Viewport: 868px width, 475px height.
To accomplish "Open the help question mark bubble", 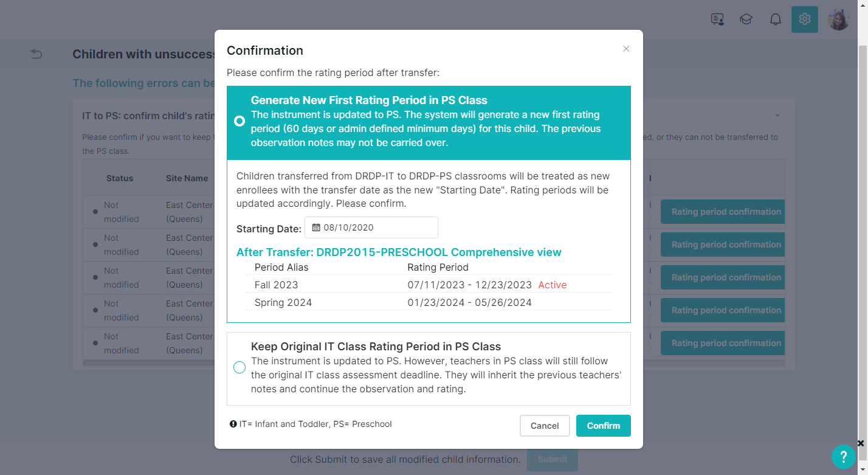I will point(844,457).
